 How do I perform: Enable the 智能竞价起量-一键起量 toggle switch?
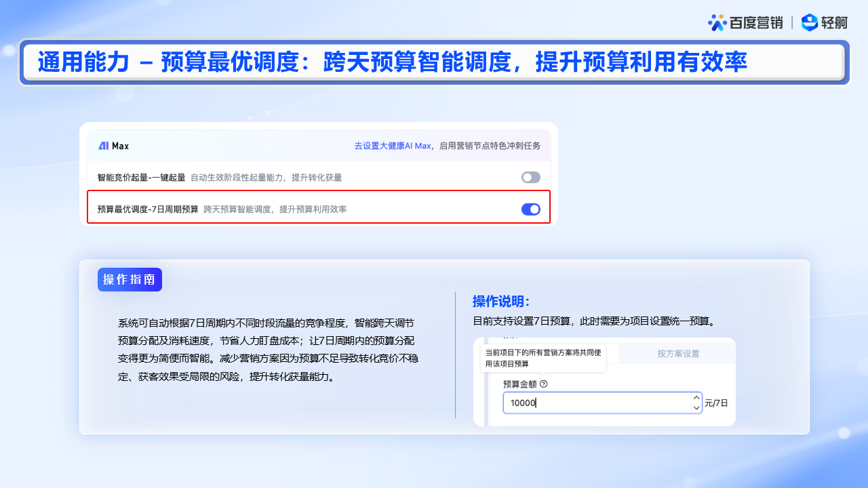tap(531, 178)
